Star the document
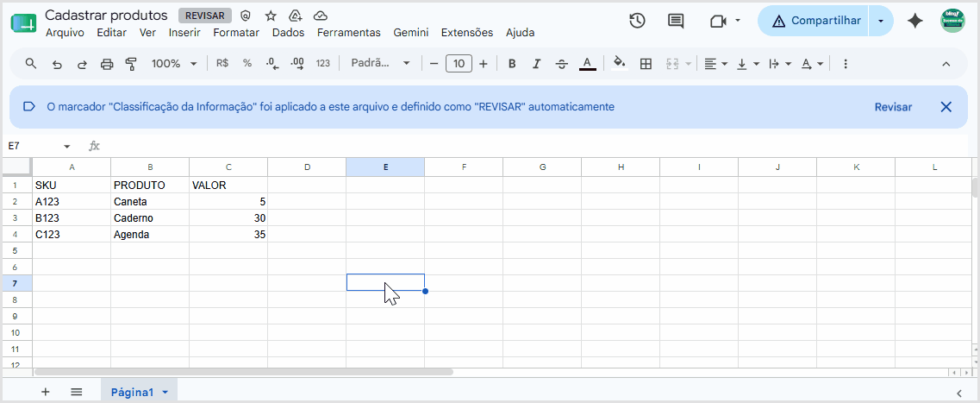 click(x=270, y=16)
